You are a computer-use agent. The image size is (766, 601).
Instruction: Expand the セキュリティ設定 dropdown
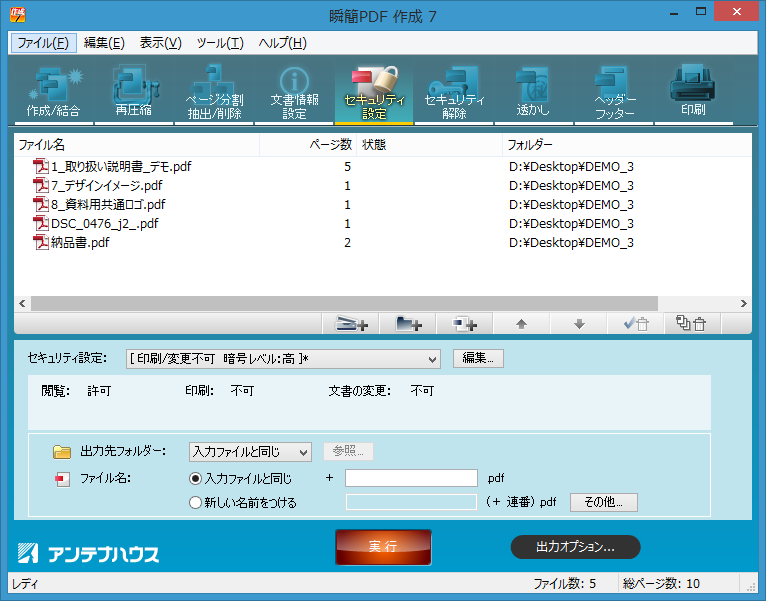click(283, 359)
